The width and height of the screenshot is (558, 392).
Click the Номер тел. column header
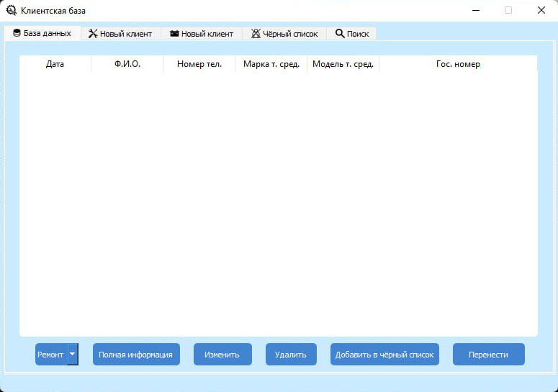199,64
